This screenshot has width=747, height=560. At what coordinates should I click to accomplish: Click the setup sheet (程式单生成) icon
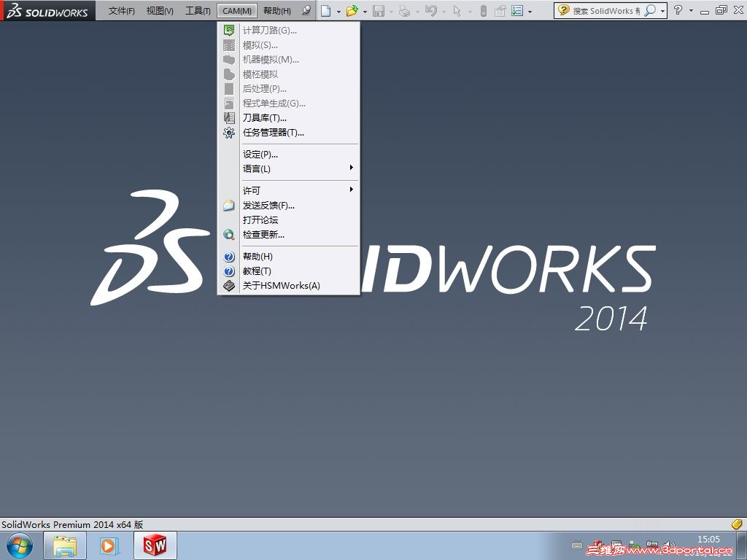pos(229,104)
